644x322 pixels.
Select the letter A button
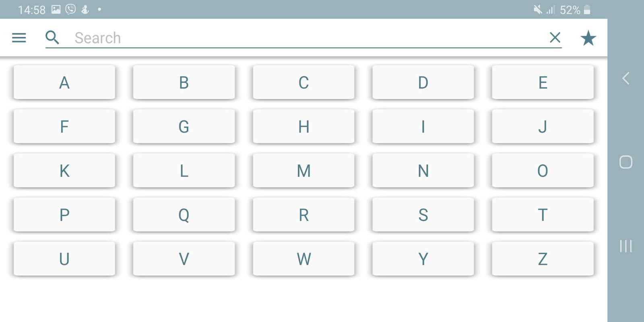pyautogui.click(x=64, y=83)
